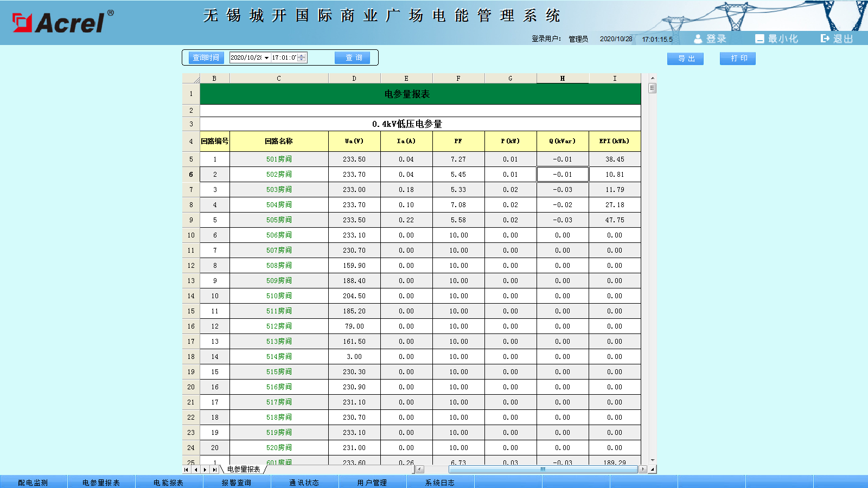
Task: Jump to last sheet using tab navigation arrow
Action: (215, 470)
